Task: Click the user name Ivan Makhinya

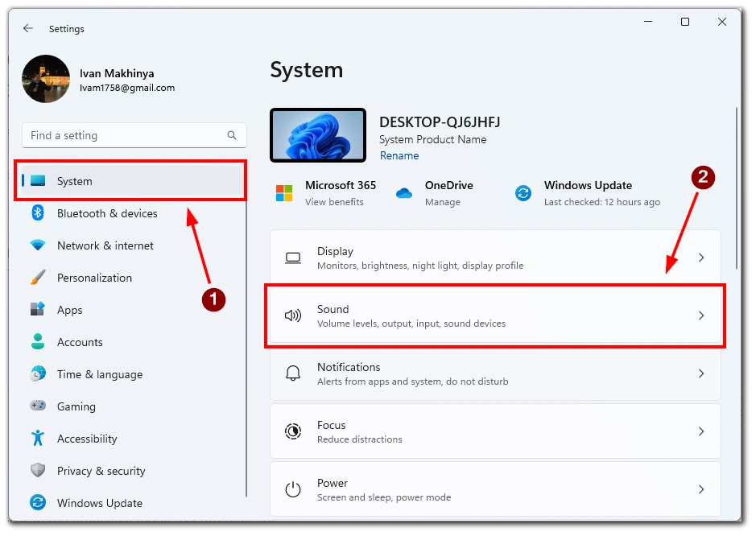Action: coord(117,73)
